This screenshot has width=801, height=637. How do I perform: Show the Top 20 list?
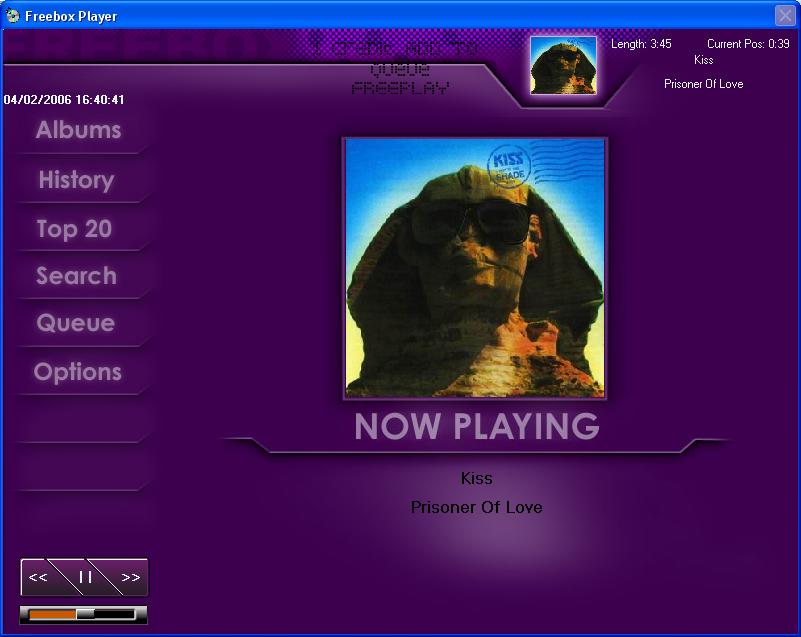pyautogui.click(x=74, y=228)
